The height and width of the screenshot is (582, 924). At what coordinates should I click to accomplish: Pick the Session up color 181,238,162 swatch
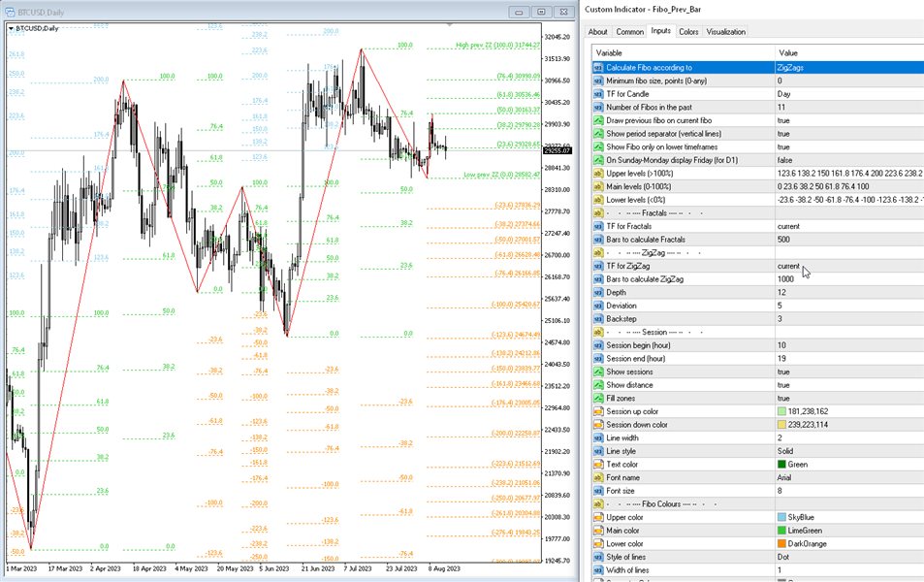(781, 411)
